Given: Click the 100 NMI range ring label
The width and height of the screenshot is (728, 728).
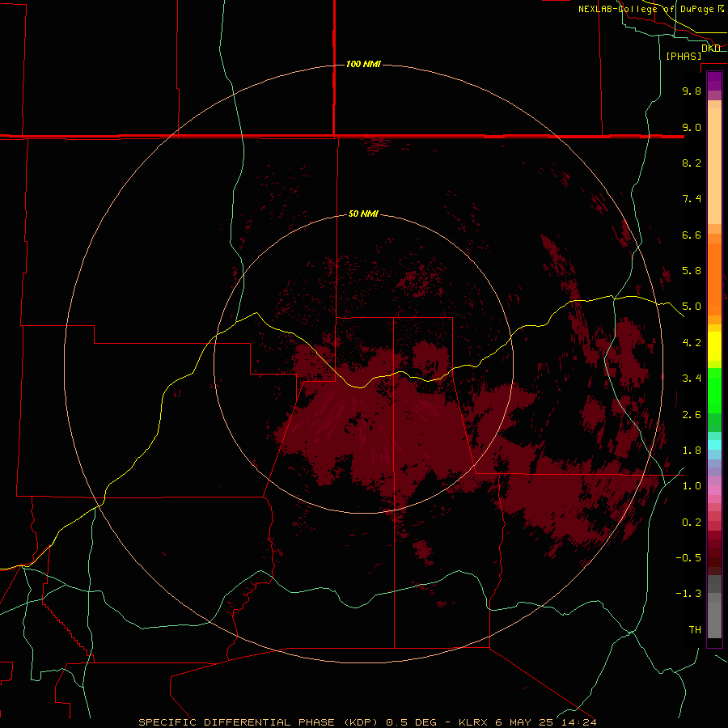Looking at the screenshot, I should (x=363, y=64).
